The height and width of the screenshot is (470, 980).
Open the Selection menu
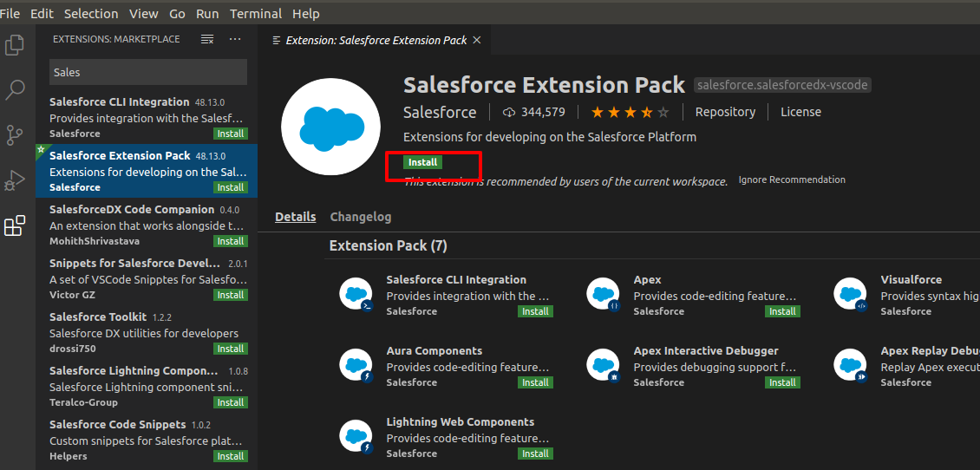(x=91, y=13)
